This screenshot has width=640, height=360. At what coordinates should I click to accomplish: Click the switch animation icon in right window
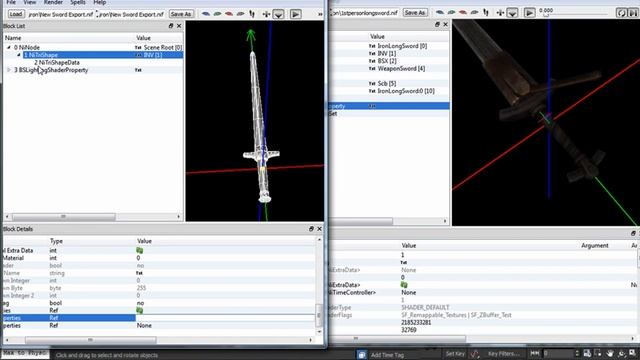(633, 13)
